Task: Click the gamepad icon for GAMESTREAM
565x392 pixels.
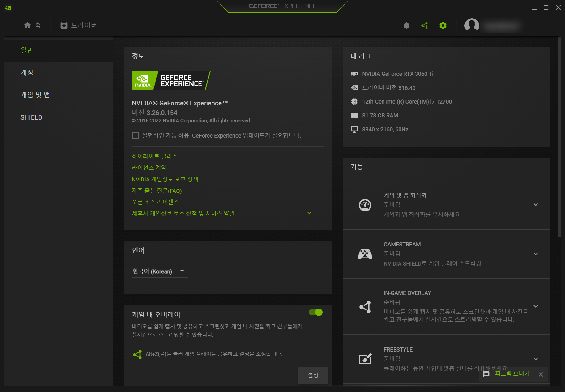Action: 365,254
